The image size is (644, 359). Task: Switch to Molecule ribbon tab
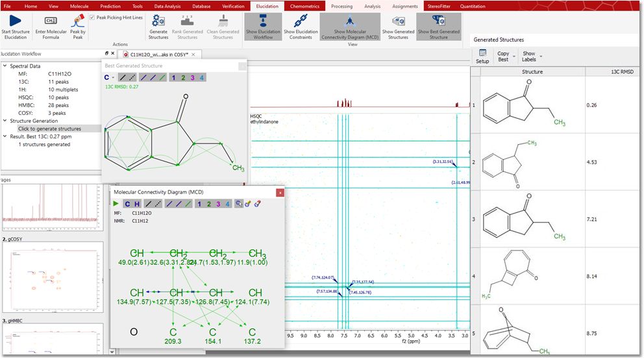[x=79, y=6]
